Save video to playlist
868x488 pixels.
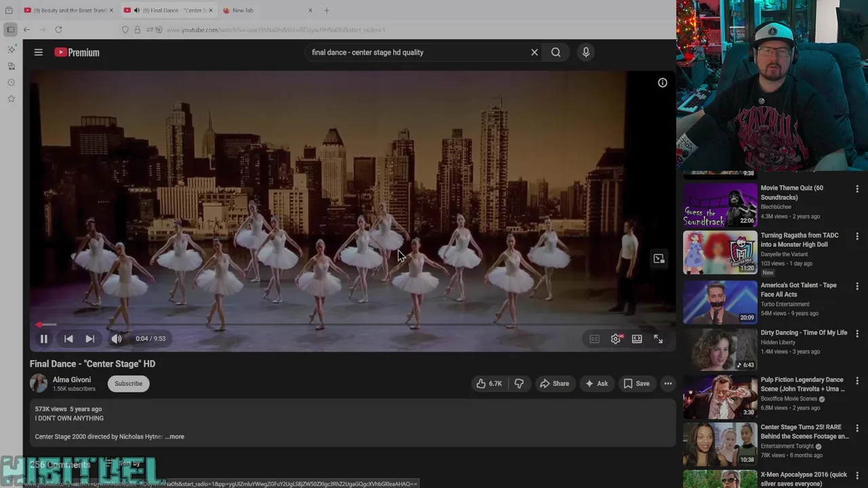[636, 384]
